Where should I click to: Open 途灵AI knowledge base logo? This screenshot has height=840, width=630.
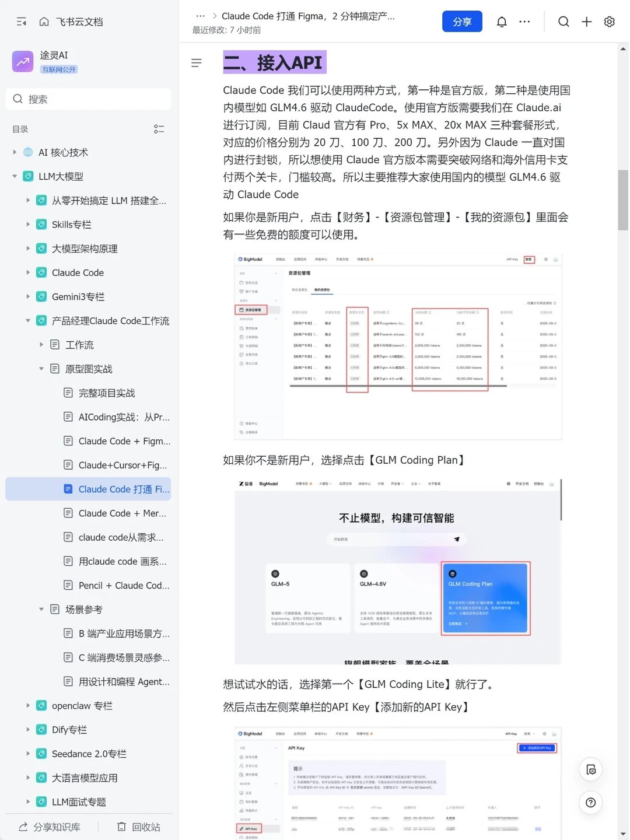(x=23, y=61)
